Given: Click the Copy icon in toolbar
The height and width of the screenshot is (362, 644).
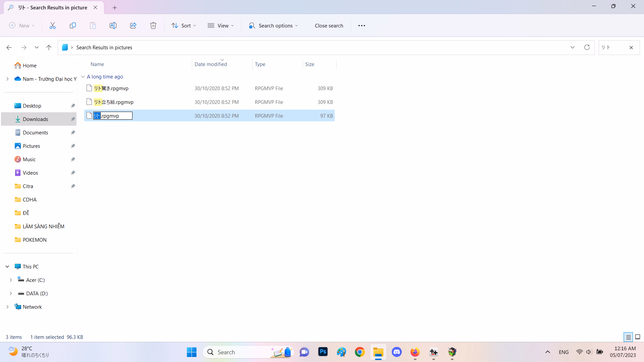Looking at the screenshot, I should coord(73,25).
